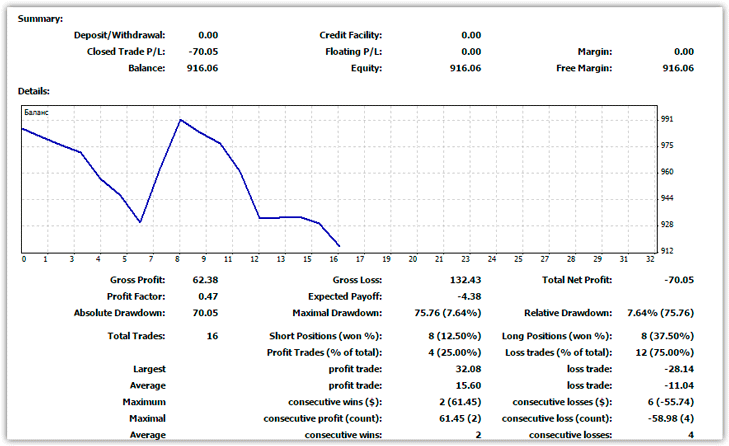The height and width of the screenshot is (446, 729).
Task: Click the Free Margin label
Action: [582, 68]
